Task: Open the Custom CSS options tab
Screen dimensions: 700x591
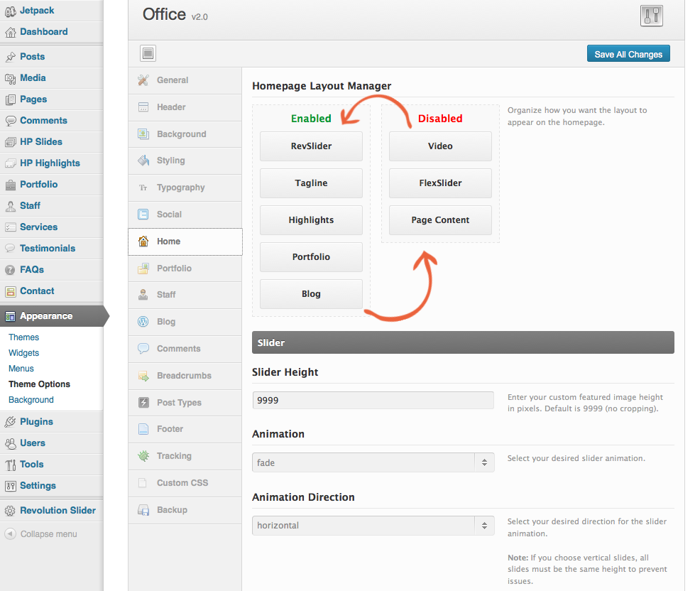Action: coord(185,483)
